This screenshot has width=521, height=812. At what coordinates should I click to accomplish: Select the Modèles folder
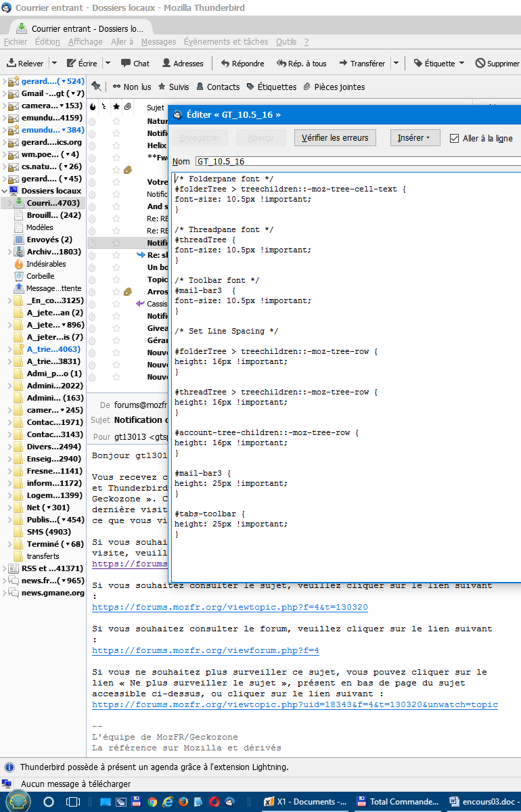click(34, 227)
